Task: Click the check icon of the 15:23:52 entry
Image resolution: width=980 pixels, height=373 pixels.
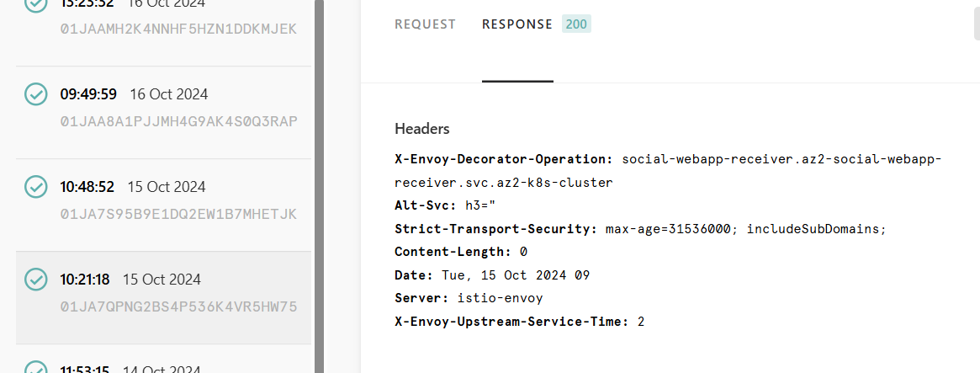Action: [x=35, y=5]
